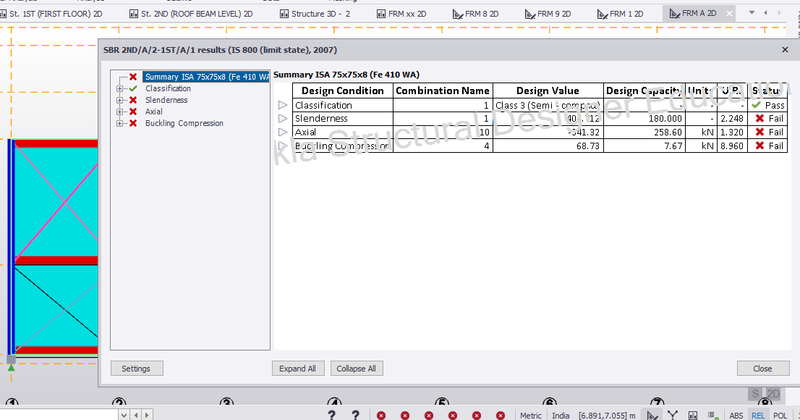Select Buckling Compression in the results tree
The image size is (800, 420).
184,123
